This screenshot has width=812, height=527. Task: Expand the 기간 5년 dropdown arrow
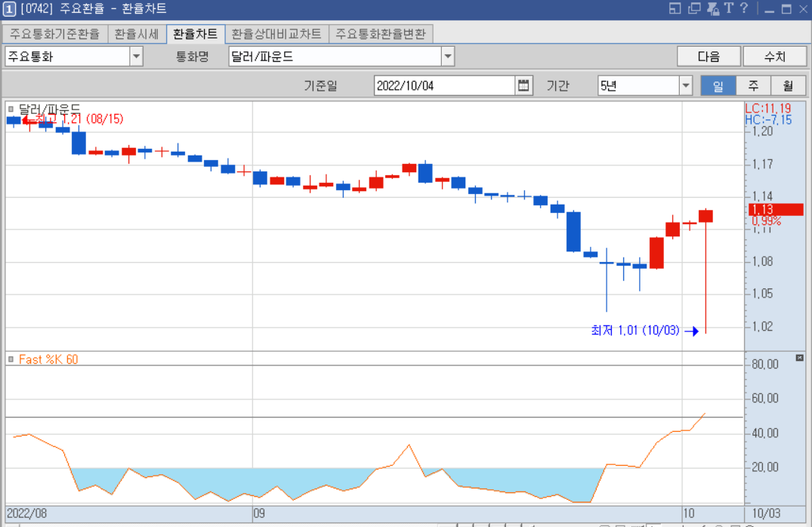(686, 85)
